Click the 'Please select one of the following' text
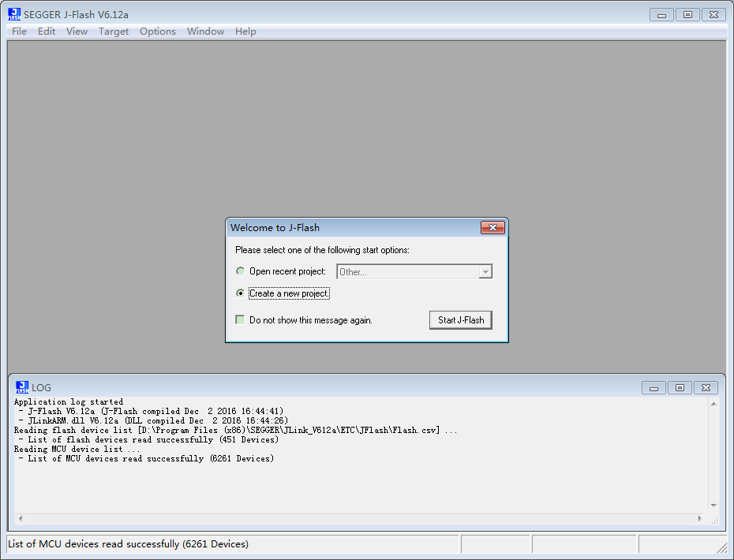The width and height of the screenshot is (734, 560). coord(322,250)
